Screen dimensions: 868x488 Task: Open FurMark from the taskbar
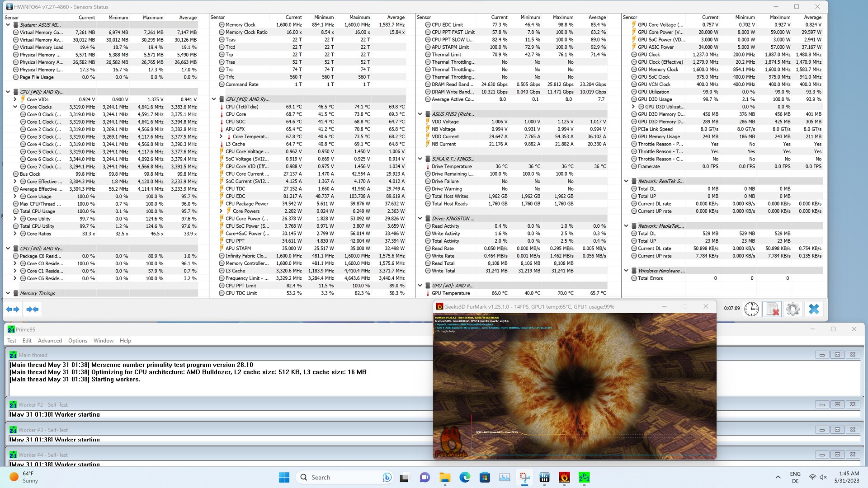pos(564,477)
